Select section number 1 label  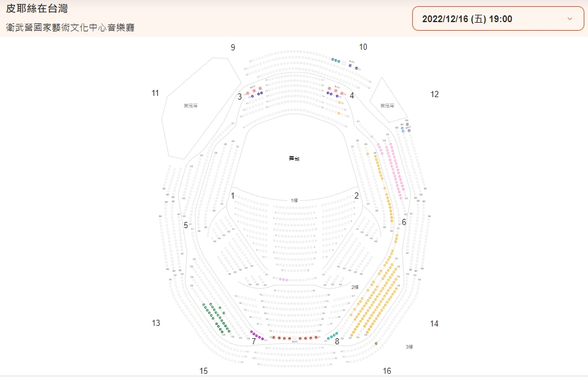232,196
